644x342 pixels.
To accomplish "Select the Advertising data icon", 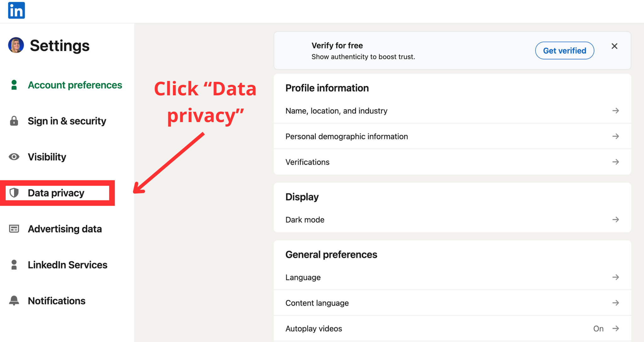I will click(x=14, y=229).
